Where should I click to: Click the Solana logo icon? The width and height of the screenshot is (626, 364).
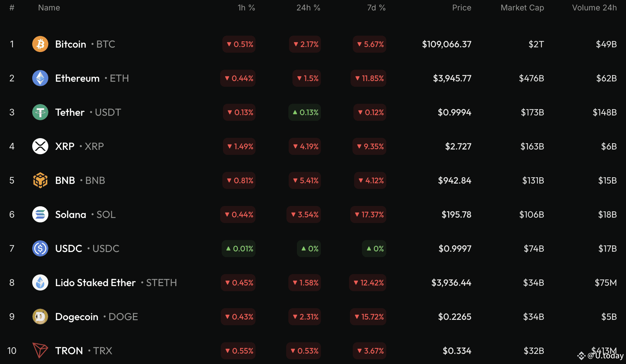[x=40, y=214]
